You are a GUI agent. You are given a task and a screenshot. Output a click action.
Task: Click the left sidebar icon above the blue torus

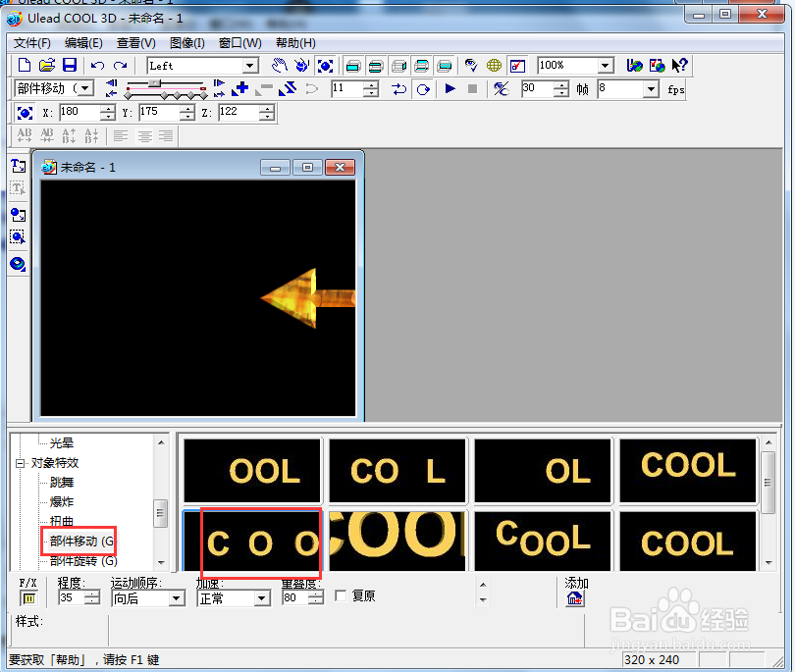coord(19,237)
